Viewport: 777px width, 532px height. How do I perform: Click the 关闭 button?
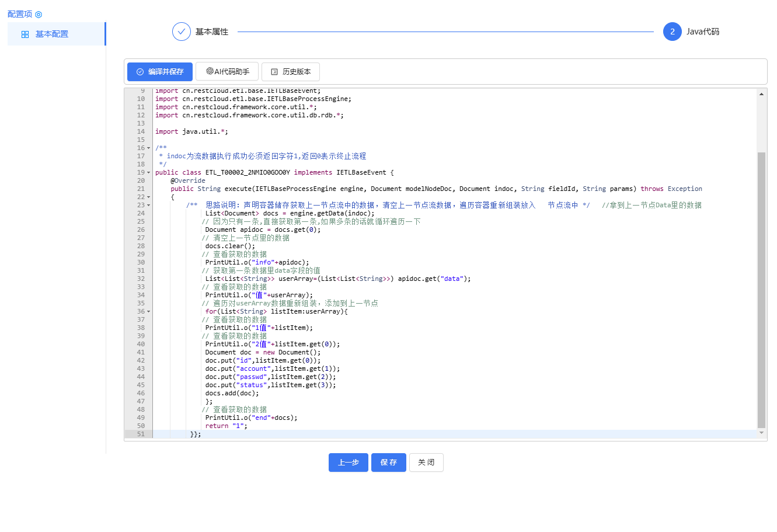[x=426, y=463]
